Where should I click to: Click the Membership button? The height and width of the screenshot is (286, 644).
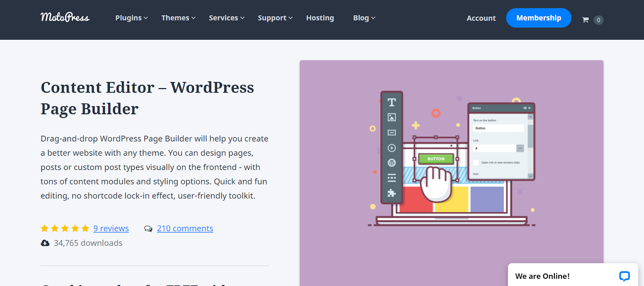point(539,18)
